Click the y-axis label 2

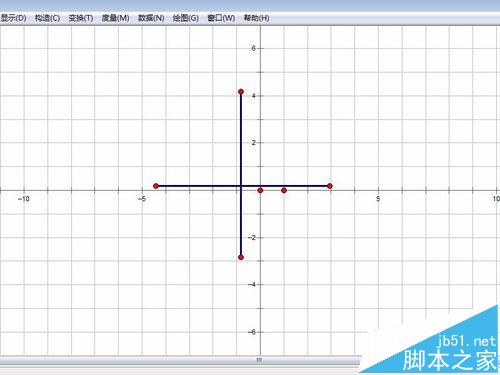pyautogui.click(x=254, y=143)
